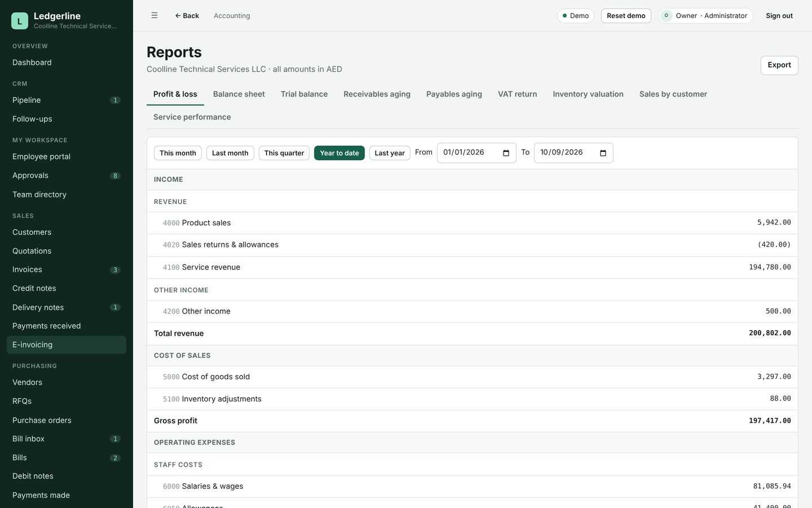The image size is (812, 508).
Task: Switch to the Balance sheet tab
Action: click(x=239, y=94)
